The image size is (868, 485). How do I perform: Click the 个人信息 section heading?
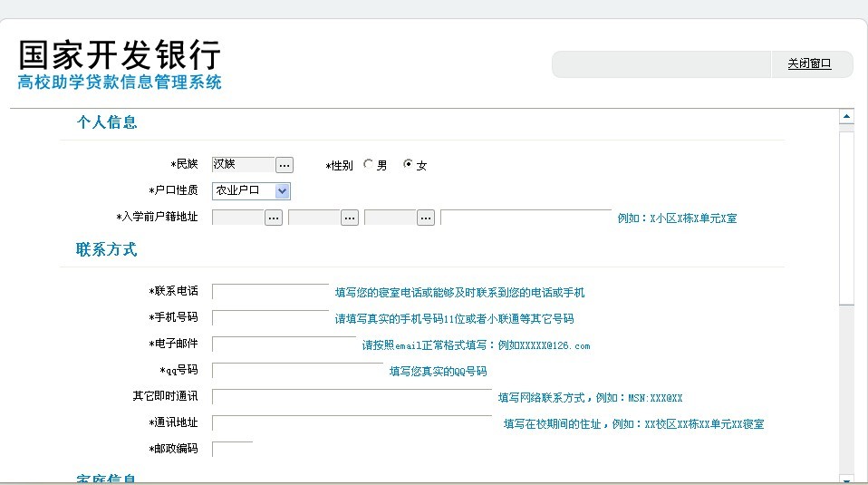(x=107, y=122)
